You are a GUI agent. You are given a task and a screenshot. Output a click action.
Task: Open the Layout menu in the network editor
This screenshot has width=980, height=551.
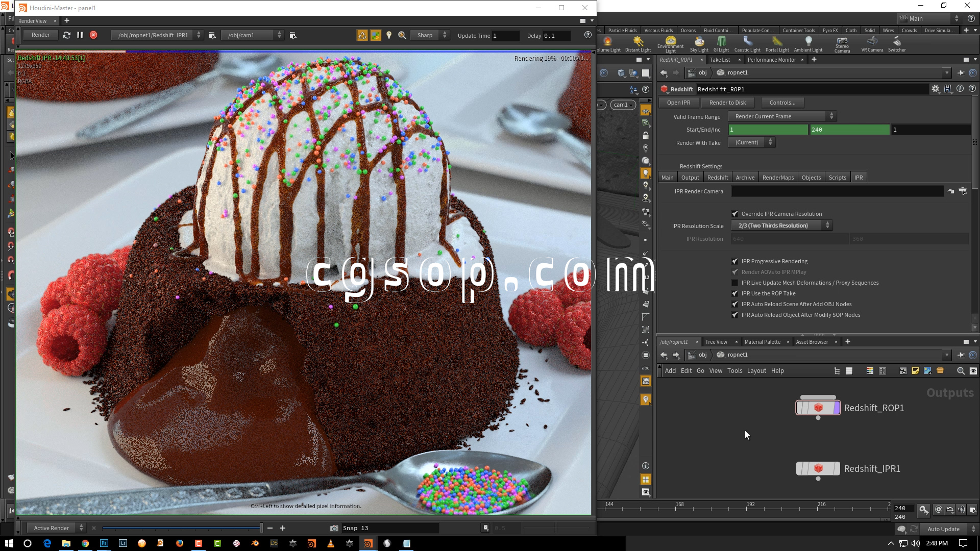click(x=756, y=371)
